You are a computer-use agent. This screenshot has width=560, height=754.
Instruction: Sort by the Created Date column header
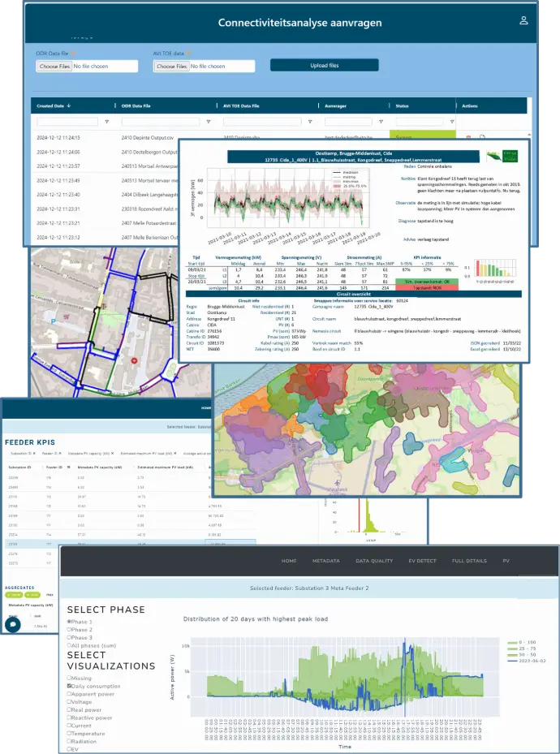54,106
